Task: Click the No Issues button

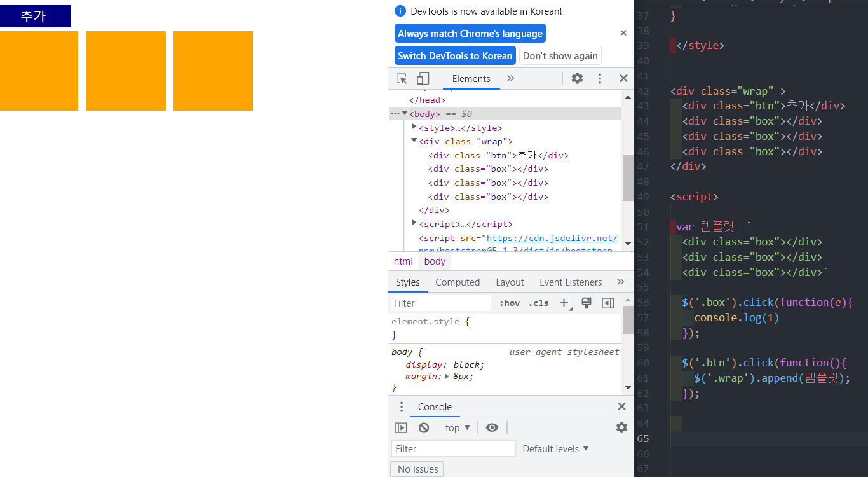Action: pos(417,469)
